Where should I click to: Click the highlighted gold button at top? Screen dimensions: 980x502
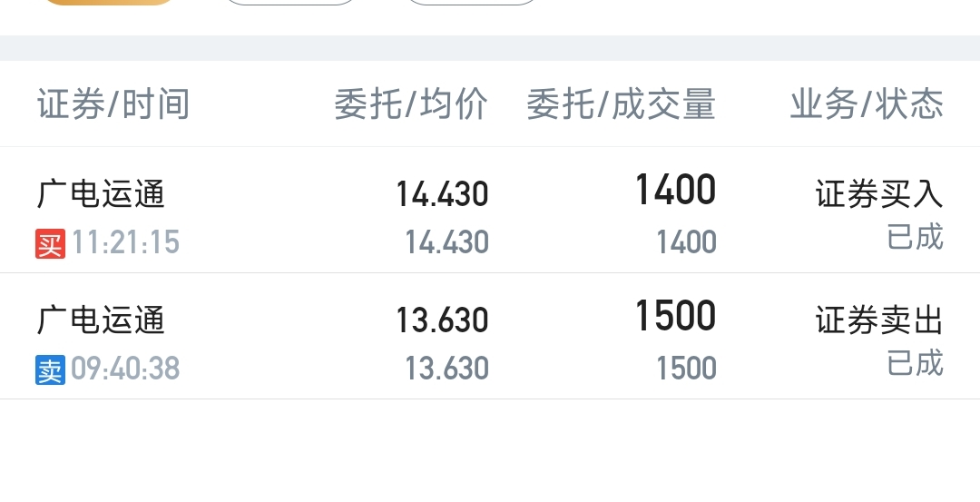[109, 3]
